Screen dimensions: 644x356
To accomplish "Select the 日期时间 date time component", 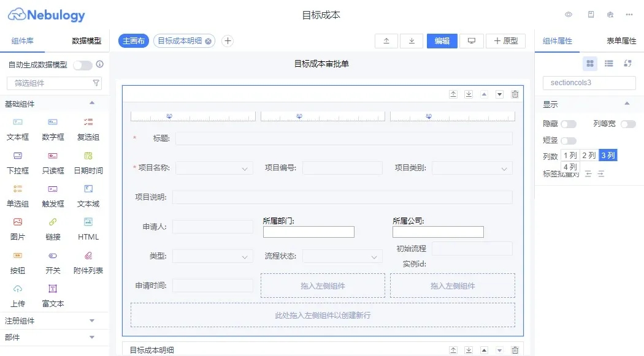I will point(88,163).
